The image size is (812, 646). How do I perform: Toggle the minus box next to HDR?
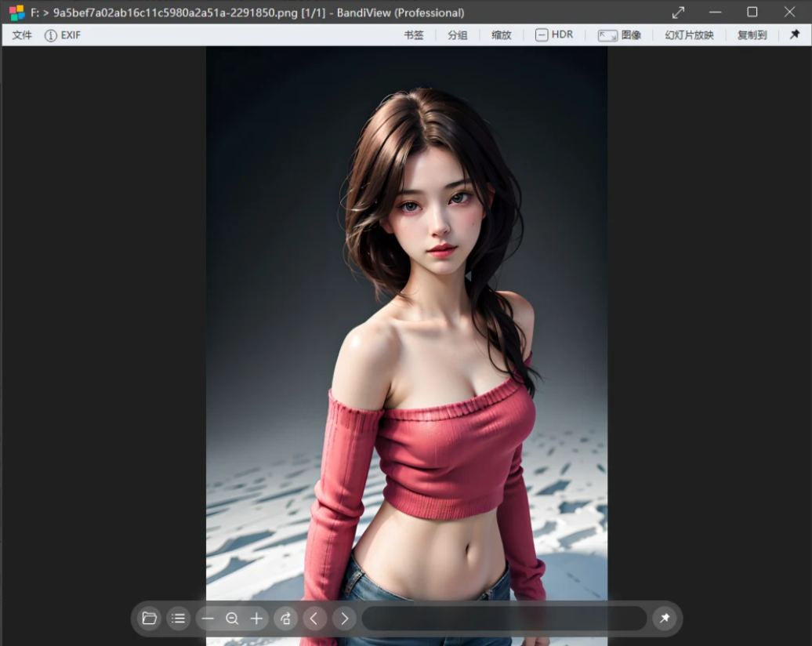point(540,34)
